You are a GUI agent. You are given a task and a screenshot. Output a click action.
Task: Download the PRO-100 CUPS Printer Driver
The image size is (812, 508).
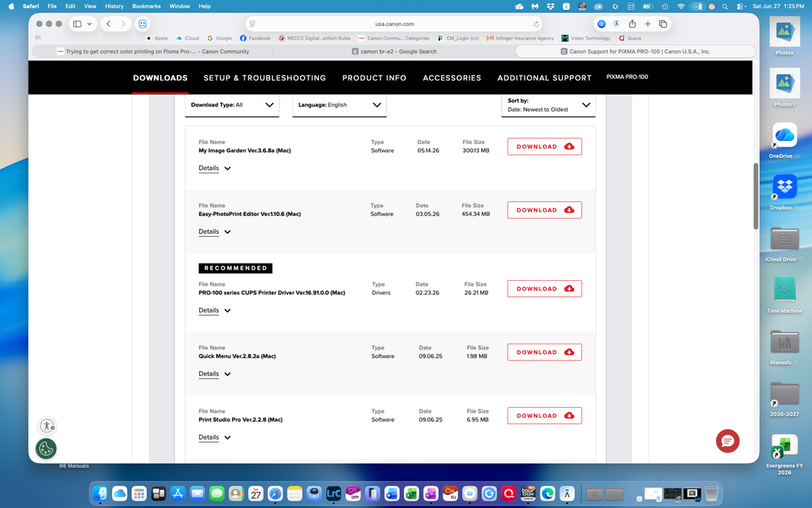coord(544,289)
